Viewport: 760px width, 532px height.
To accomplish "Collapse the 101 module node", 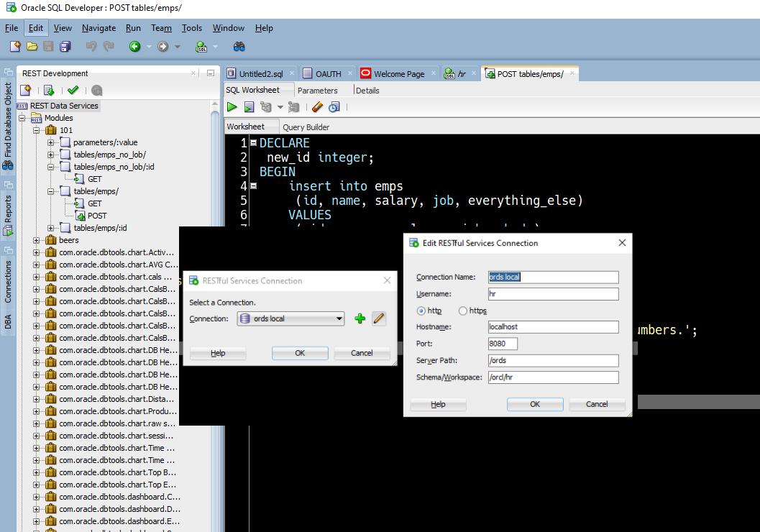I will pos(37,130).
